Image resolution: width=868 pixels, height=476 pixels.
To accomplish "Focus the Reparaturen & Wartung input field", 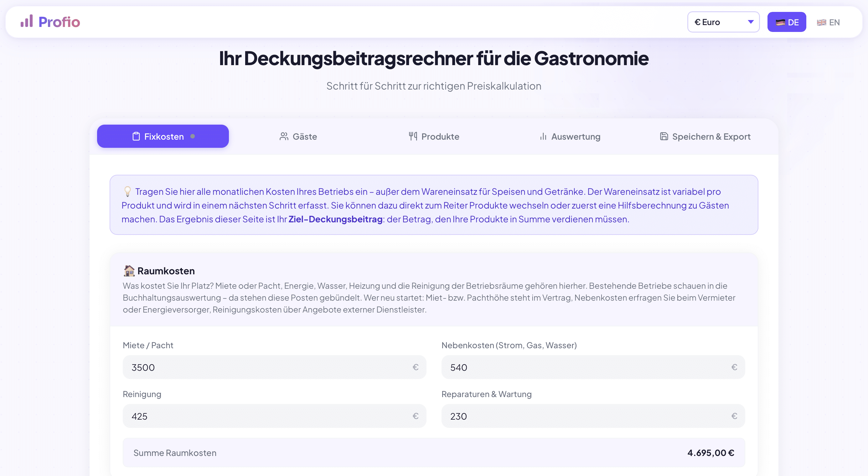I will pos(593,416).
